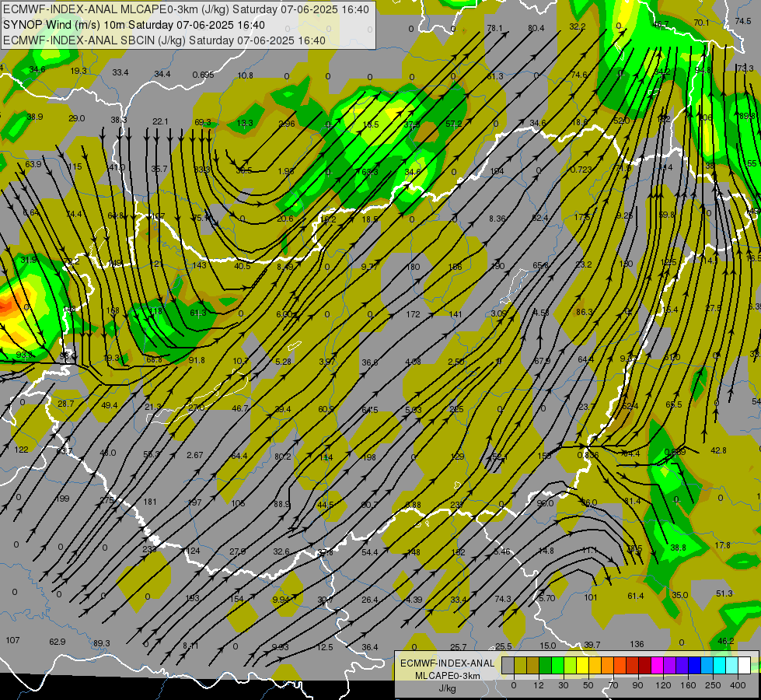Click map value 80.4
Viewport: 761px width, 700px height.
[536, 28]
